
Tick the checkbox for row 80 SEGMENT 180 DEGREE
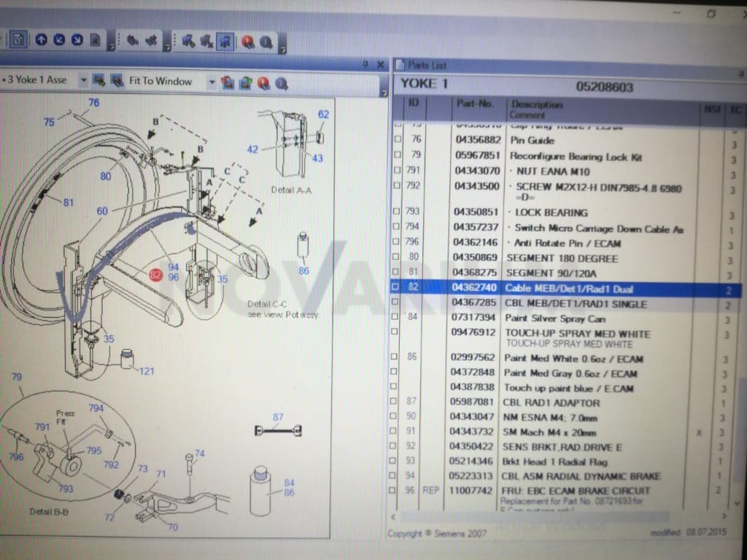(396, 257)
